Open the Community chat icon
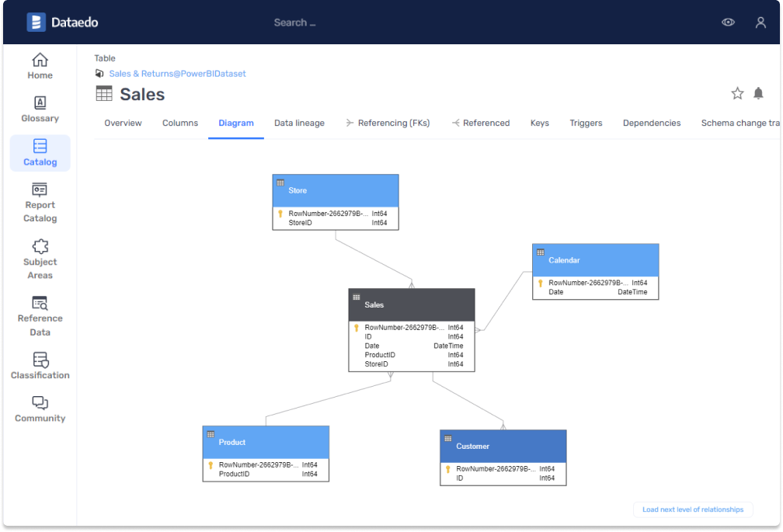The image size is (783, 532). coord(40,403)
